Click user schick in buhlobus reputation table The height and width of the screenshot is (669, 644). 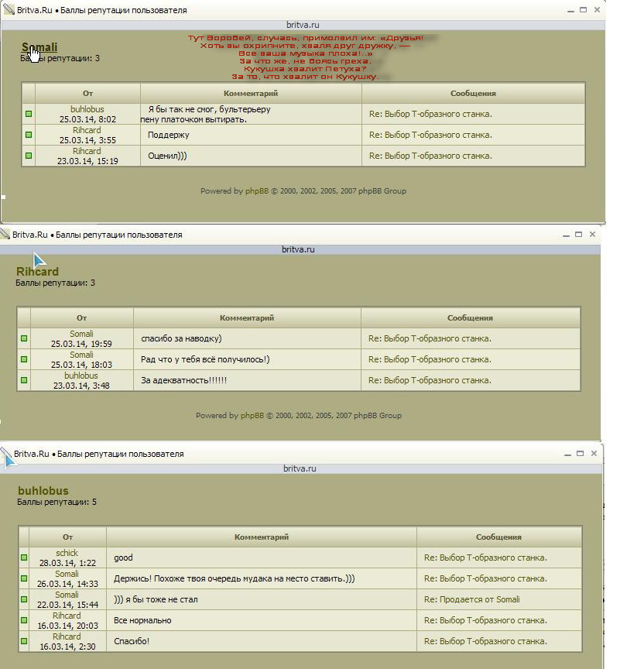point(67,553)
